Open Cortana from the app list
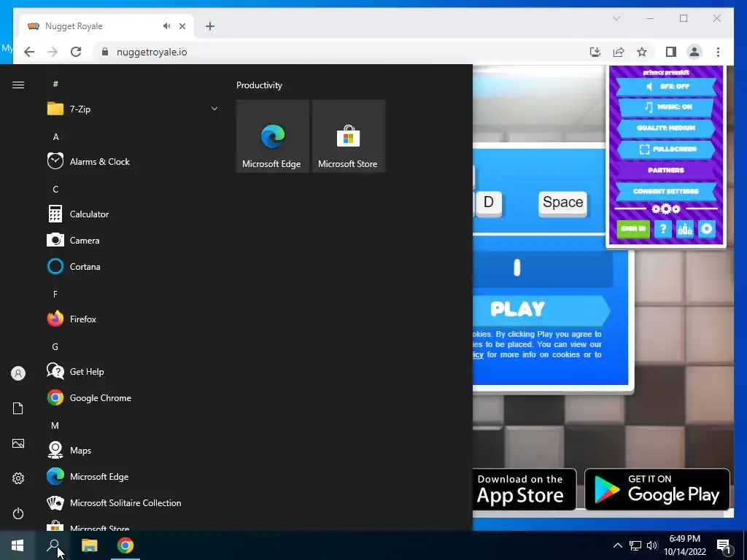The height and width of the screenshot is (560, 747). click(133, 267)
